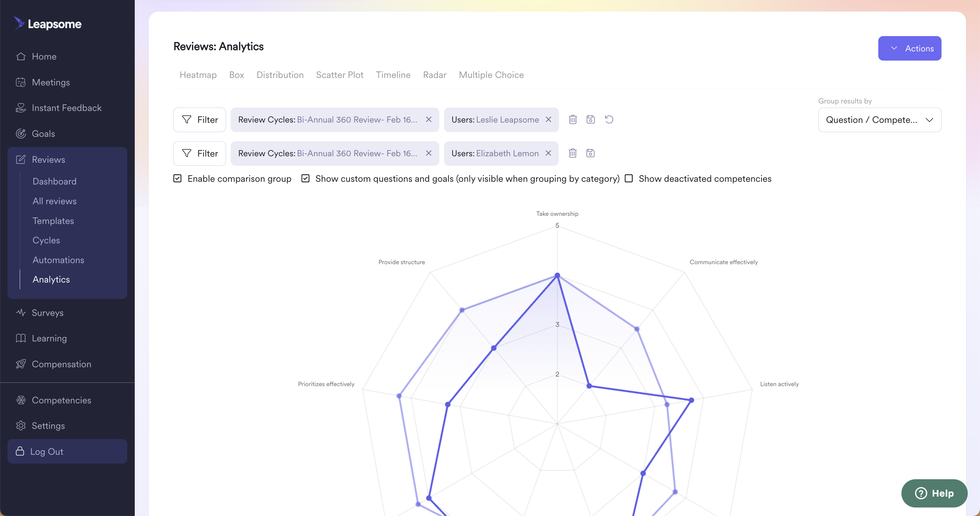This screenshot has height=516, width=980.
Task: Switch to the Timeline tab
Action: (393, 75)
